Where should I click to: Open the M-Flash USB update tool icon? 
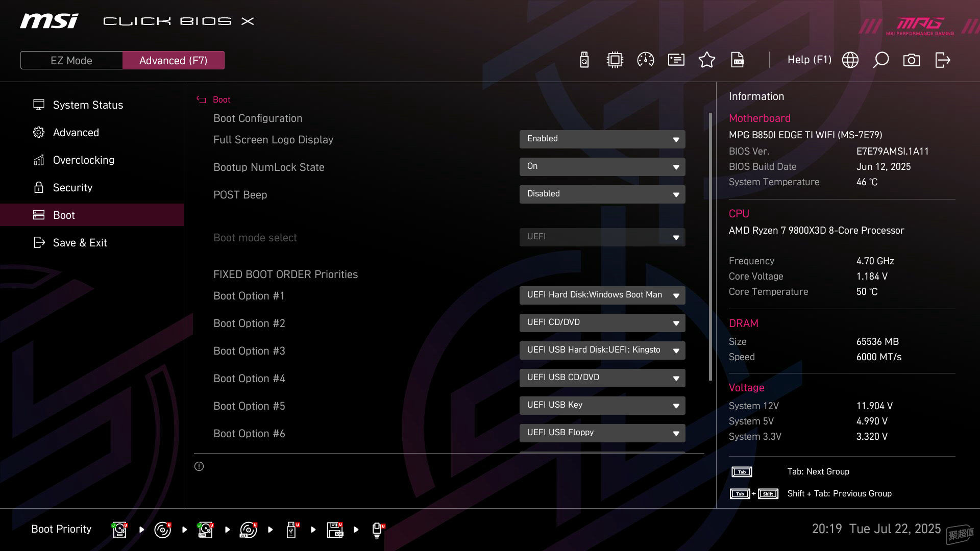(584, 60)
